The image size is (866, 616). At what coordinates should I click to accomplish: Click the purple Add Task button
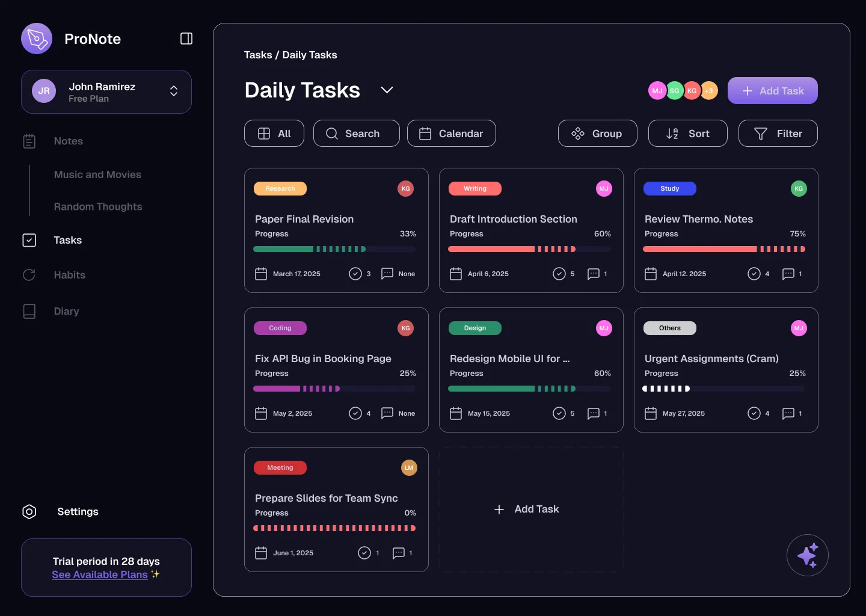click(772, 91)
